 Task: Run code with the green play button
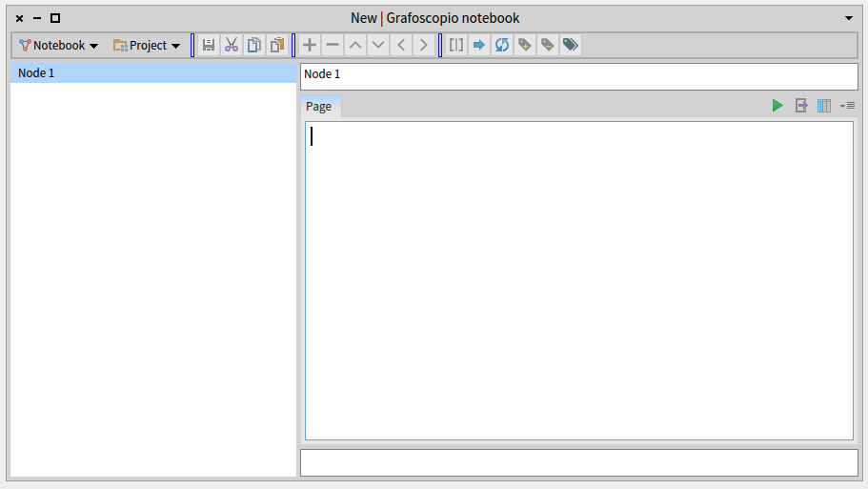[777, 105]
